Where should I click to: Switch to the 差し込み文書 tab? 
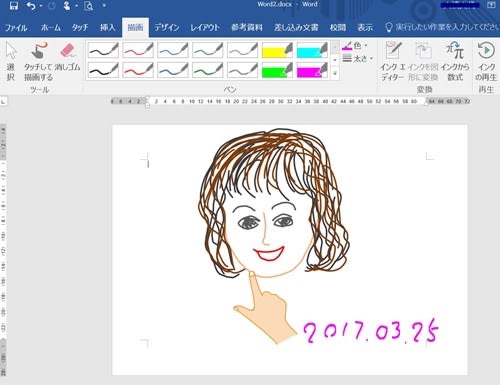(x=296, y=27)
